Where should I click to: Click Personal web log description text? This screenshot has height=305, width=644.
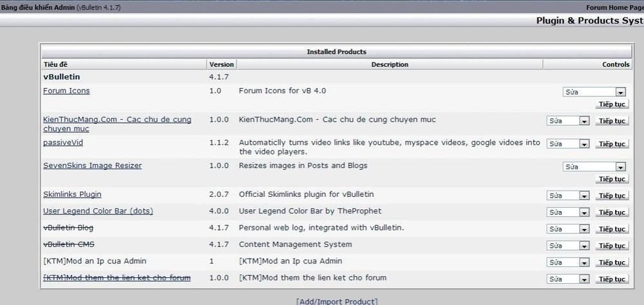pyautogui.click(x=321, y=228)
